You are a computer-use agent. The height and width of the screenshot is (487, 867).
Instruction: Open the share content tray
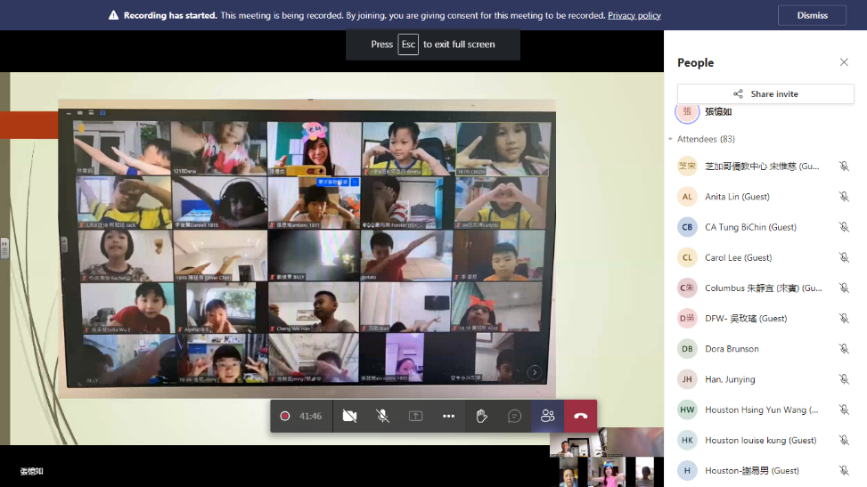click(x=415, y=416)
